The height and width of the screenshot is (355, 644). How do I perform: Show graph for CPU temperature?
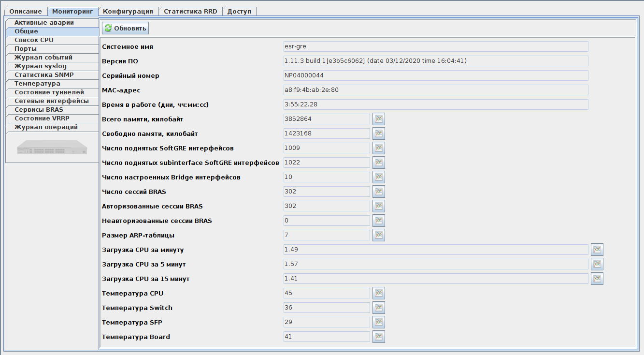(379, 293)
